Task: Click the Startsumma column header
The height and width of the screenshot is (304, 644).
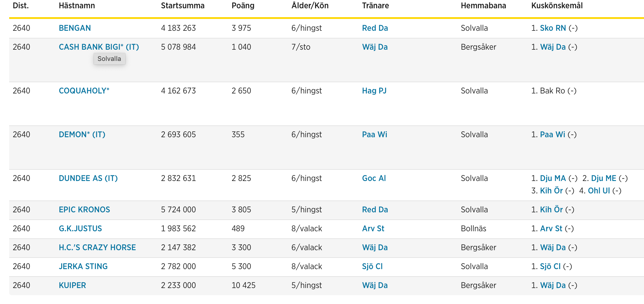Action: [x=183, y=6]
